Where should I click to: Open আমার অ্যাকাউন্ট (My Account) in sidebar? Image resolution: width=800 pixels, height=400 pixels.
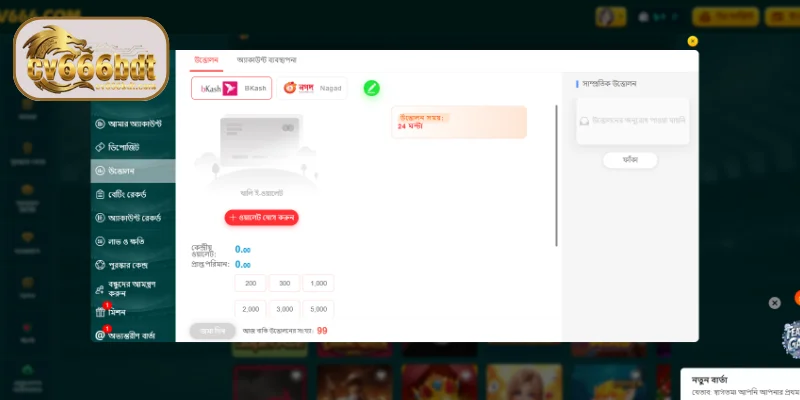tap(133, 123)
